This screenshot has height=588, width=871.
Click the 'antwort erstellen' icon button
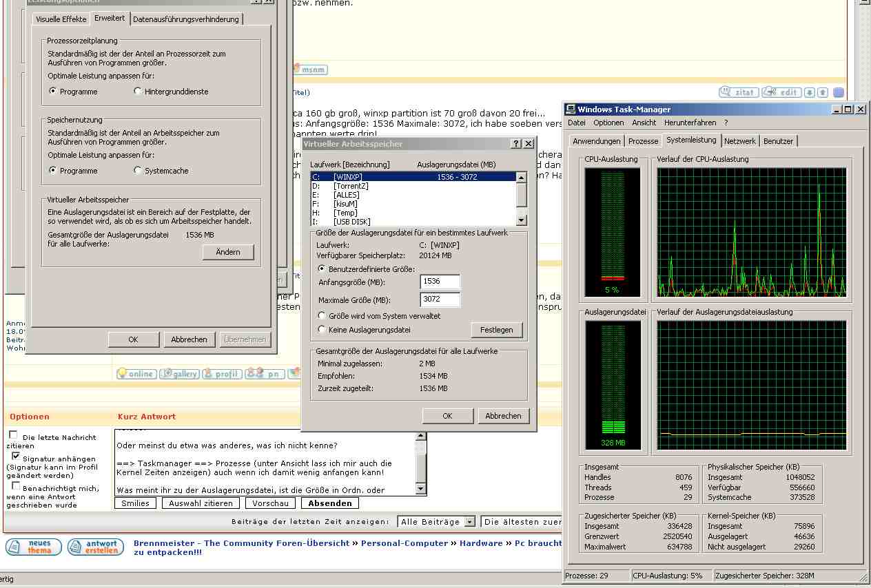pyautogui.click(x=96, y=547)
